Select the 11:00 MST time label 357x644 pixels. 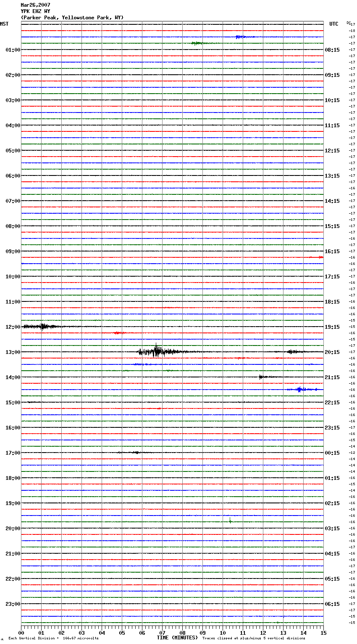13,302
